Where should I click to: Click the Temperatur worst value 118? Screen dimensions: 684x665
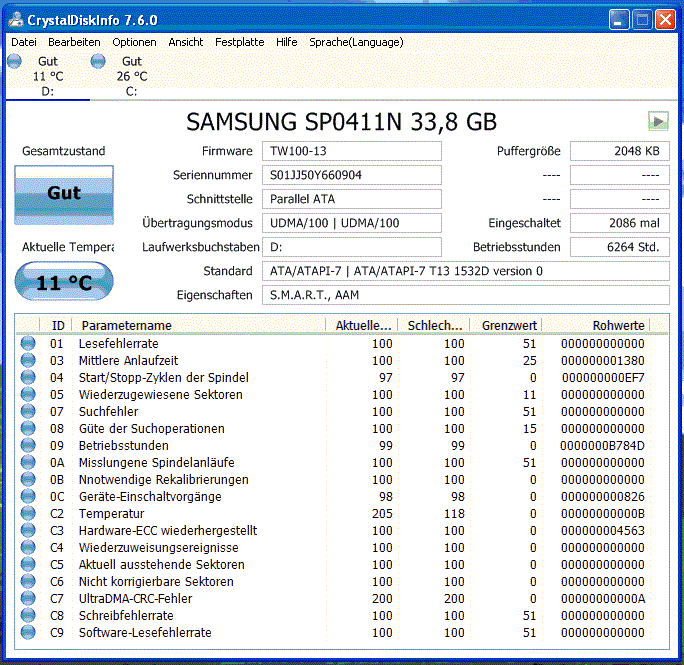click(x=454, y=514)
